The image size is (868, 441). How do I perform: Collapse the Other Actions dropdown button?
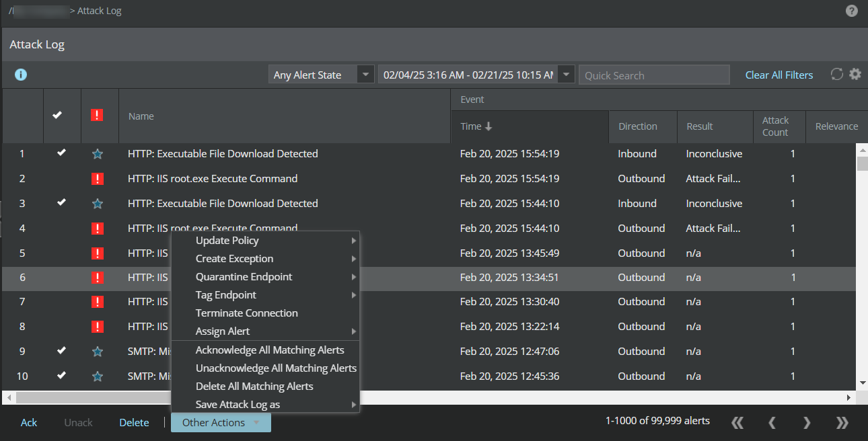221,423
